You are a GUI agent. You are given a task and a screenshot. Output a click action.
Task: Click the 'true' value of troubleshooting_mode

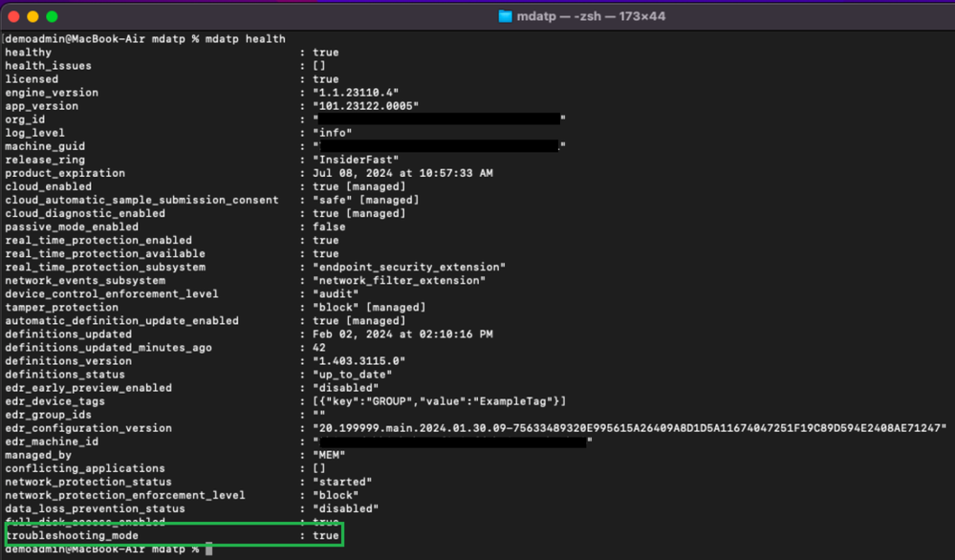[326, 536]
